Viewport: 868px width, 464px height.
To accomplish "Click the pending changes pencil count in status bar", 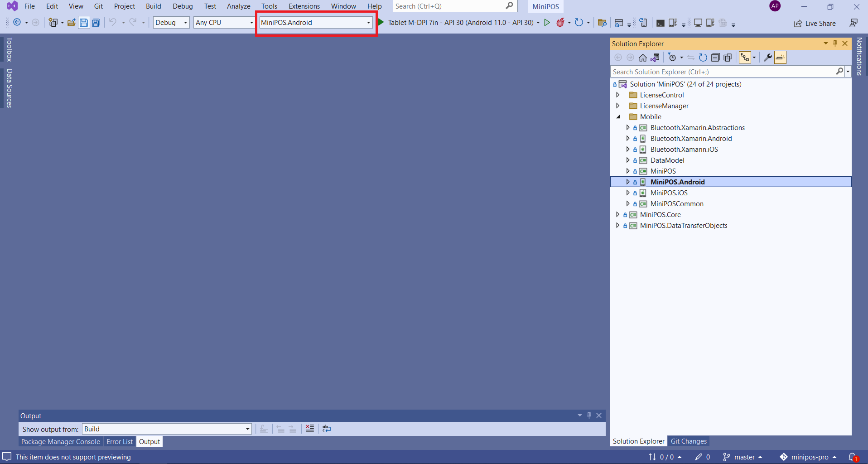I will tap(703, 457).
